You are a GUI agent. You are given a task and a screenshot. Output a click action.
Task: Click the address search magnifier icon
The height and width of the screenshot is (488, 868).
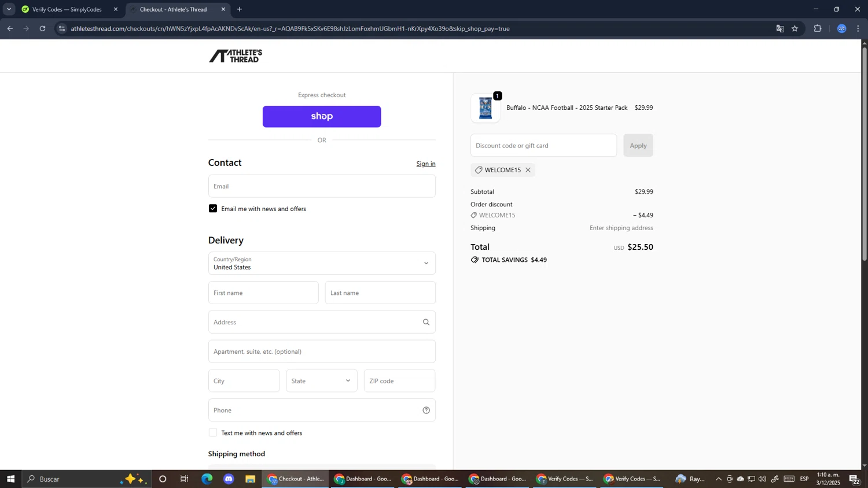pyautogui.click(x=426, y=322)
